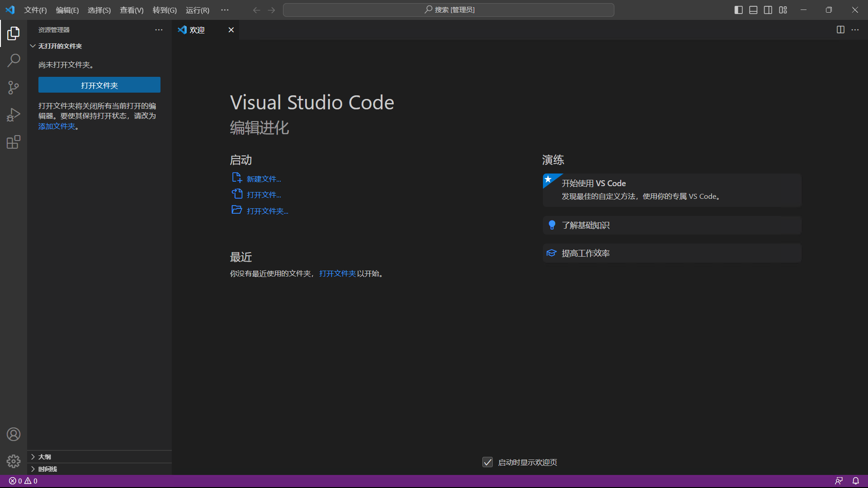This screenshot has height=488, width=868.
Task: Click the blue 打开文件夹 button
Action: [x=99, y=85]
